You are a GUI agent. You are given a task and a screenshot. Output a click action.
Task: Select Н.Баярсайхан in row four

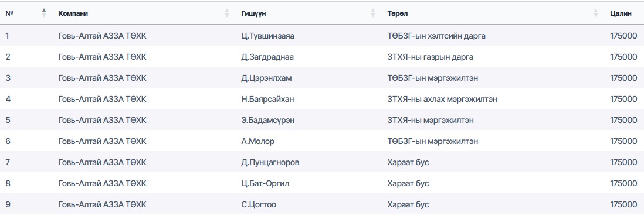click(267, 99)
